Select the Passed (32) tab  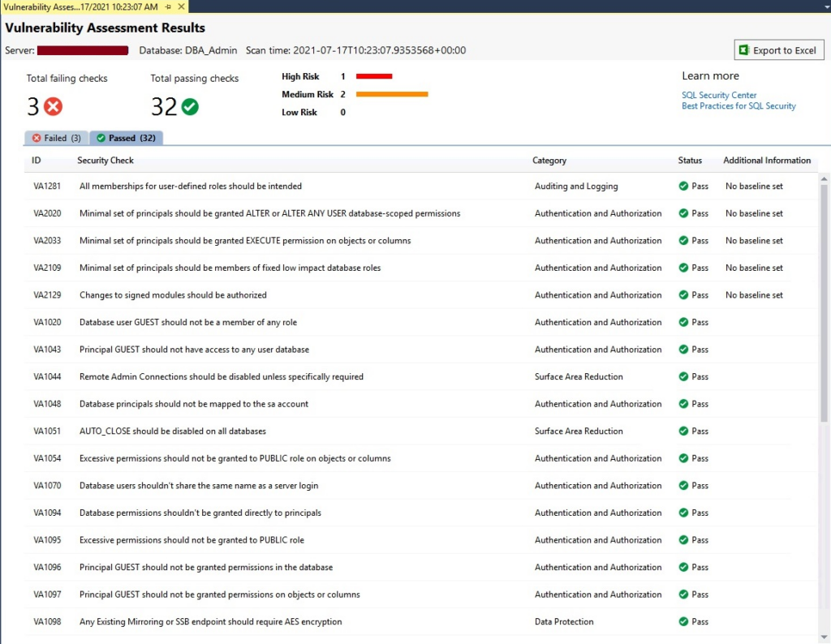click(x=126, y=138)
